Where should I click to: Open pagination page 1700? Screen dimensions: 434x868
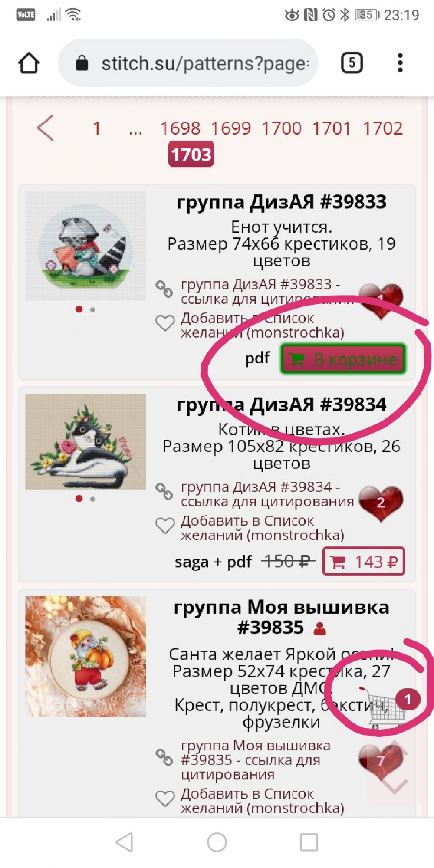pyautogui.click(x=282, y=128)
